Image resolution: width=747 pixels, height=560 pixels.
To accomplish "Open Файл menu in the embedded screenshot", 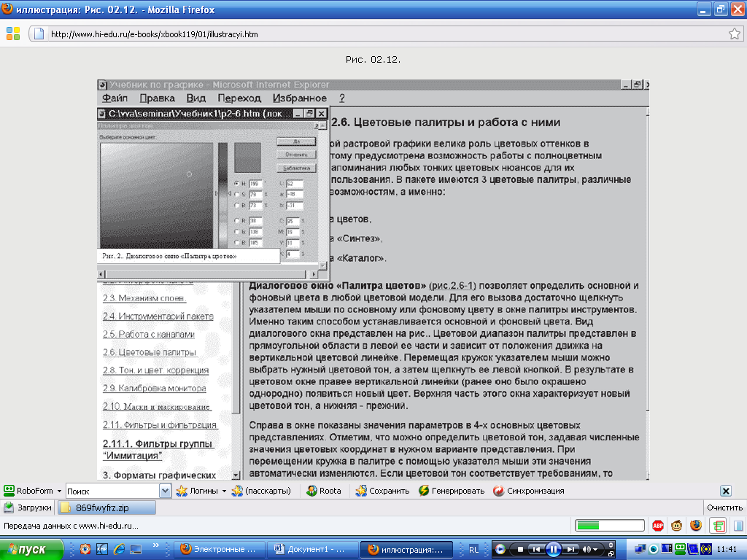I will pos(115,98).
